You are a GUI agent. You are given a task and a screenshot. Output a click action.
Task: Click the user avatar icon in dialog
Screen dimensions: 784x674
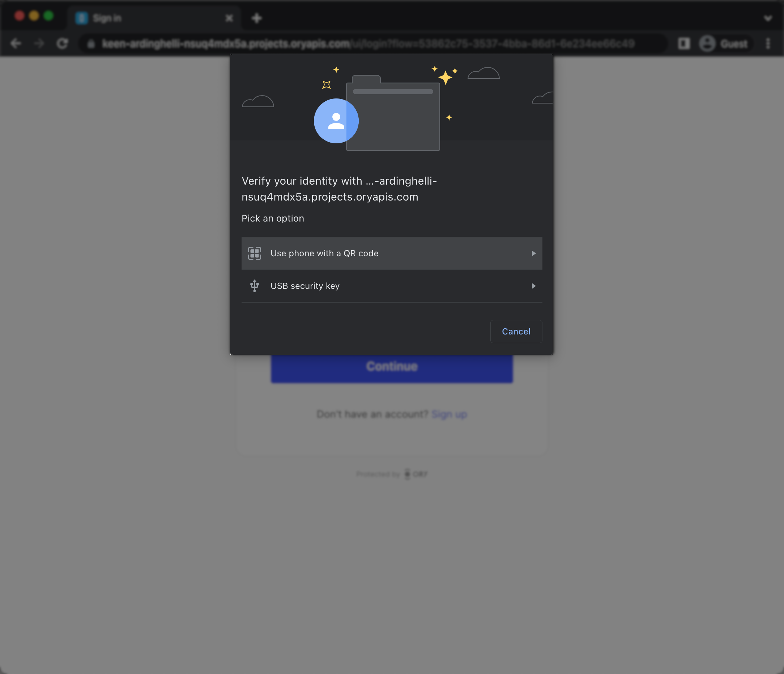(x=336, y=120)
